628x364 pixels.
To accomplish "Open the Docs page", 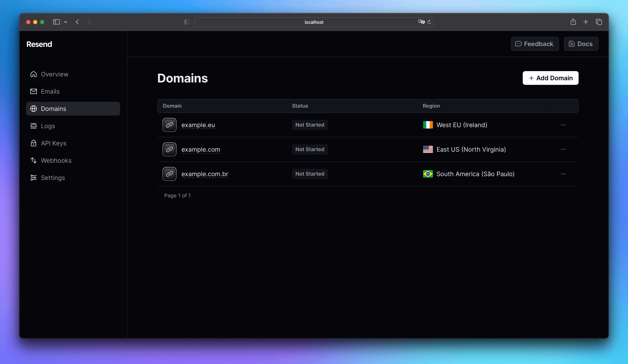I will (x=581, y=44).
